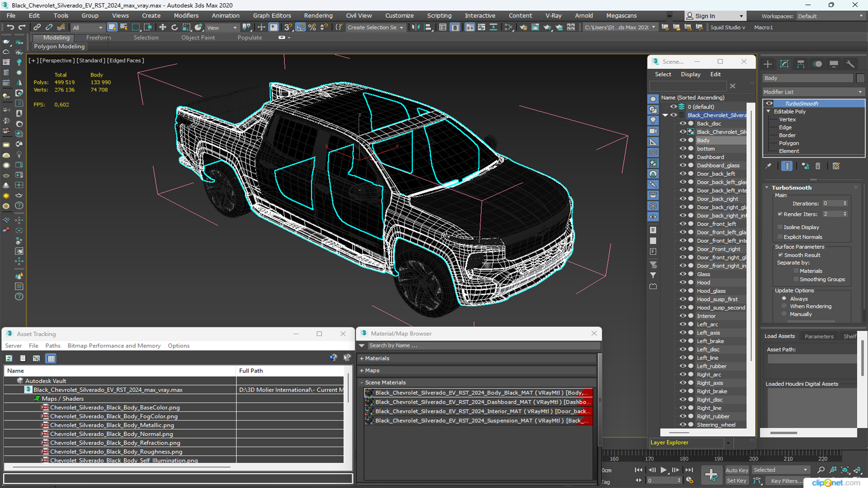This screenshot has width=868, height=488.
Task: Enable Explicit Normals checkbox
Action: [780, 237]
